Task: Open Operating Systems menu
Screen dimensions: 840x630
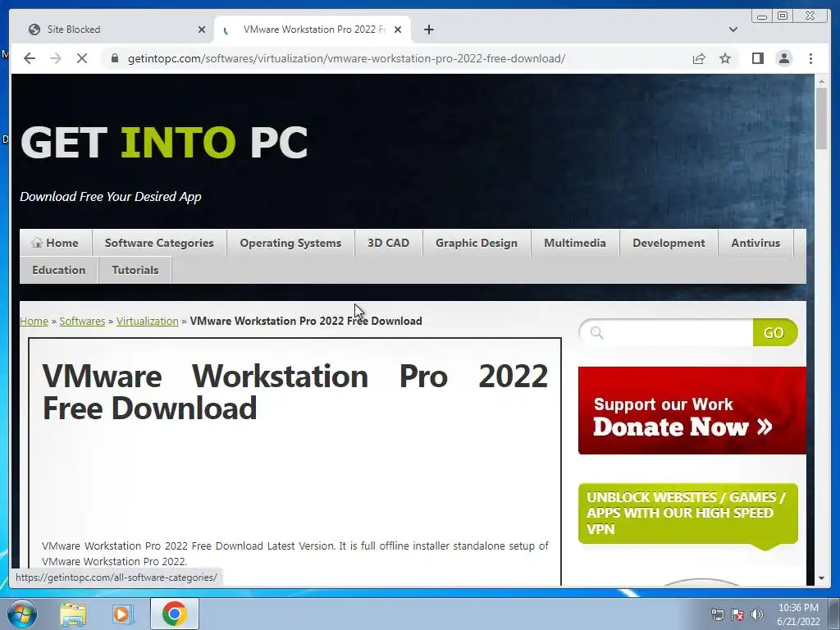Action: 290,243
